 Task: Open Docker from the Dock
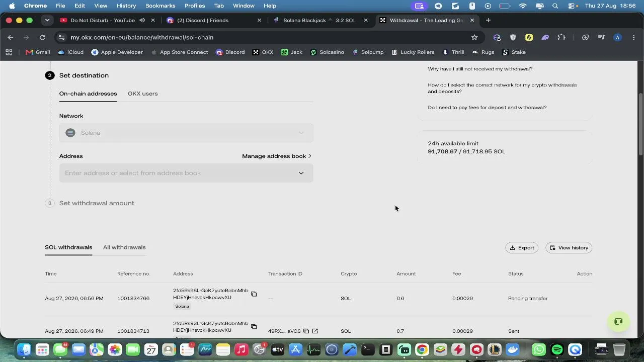(513, 349)
